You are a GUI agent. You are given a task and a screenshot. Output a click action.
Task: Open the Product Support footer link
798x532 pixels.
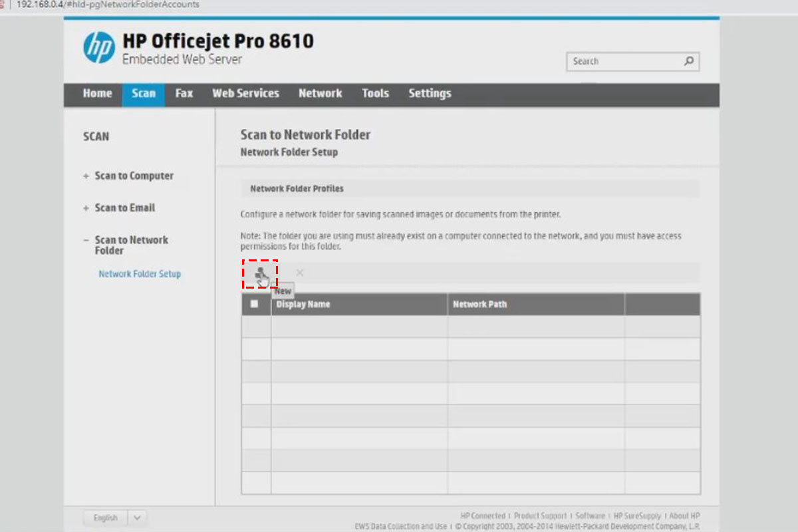point(540,516)
